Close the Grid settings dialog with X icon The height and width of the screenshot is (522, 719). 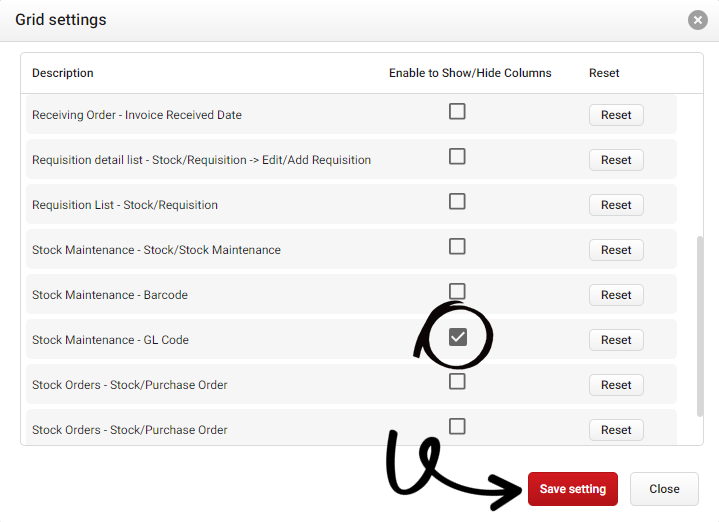tap(698, 20)
